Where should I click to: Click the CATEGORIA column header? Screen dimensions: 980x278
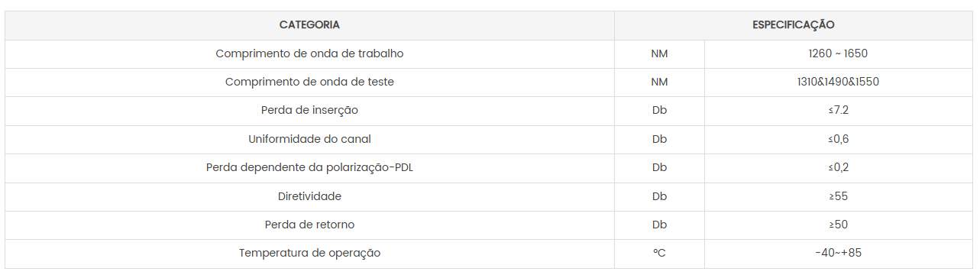point(309,25)
